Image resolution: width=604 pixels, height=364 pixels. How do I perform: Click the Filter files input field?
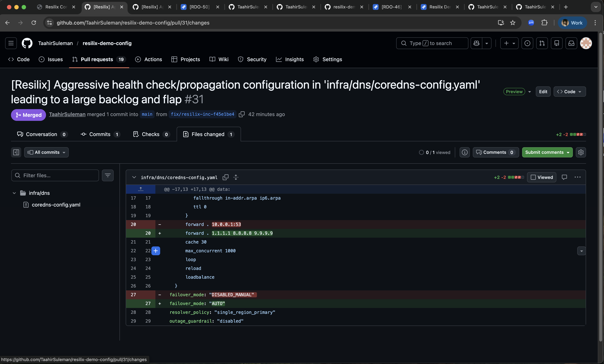coord(55,175)
